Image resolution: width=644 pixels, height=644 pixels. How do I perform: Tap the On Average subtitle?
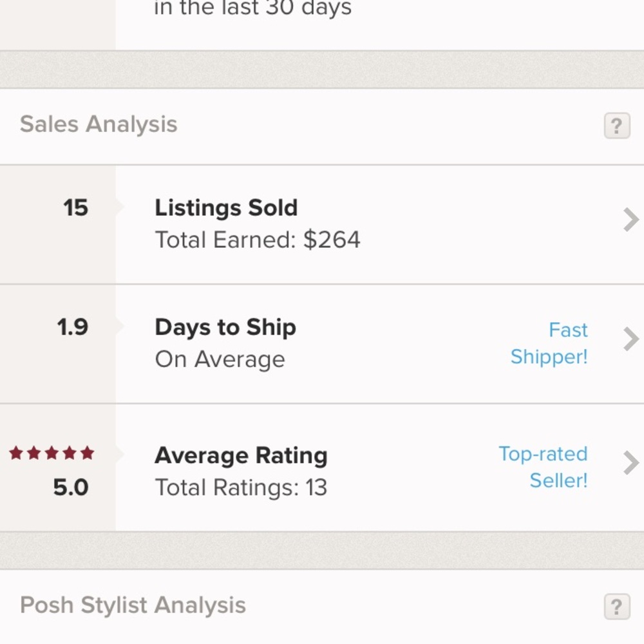220,359
